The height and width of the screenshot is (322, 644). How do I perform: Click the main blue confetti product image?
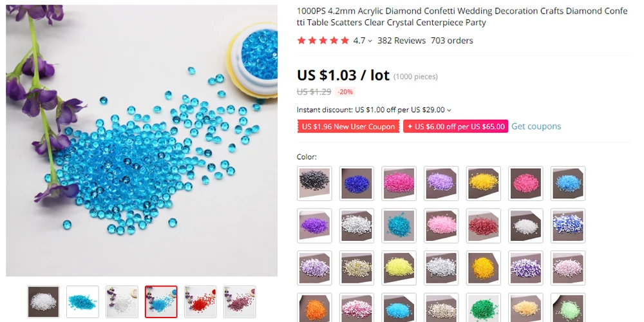tap(142, 140)
